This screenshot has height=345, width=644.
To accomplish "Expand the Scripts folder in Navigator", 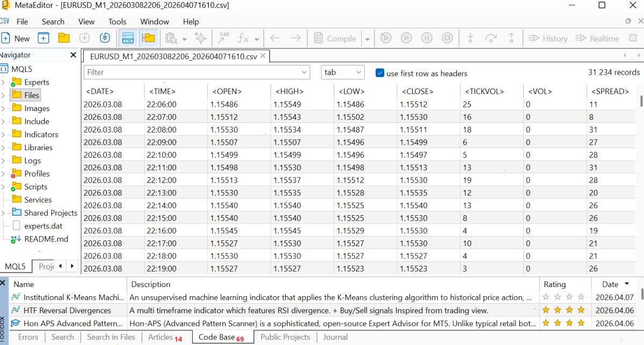I will (3, 187).
